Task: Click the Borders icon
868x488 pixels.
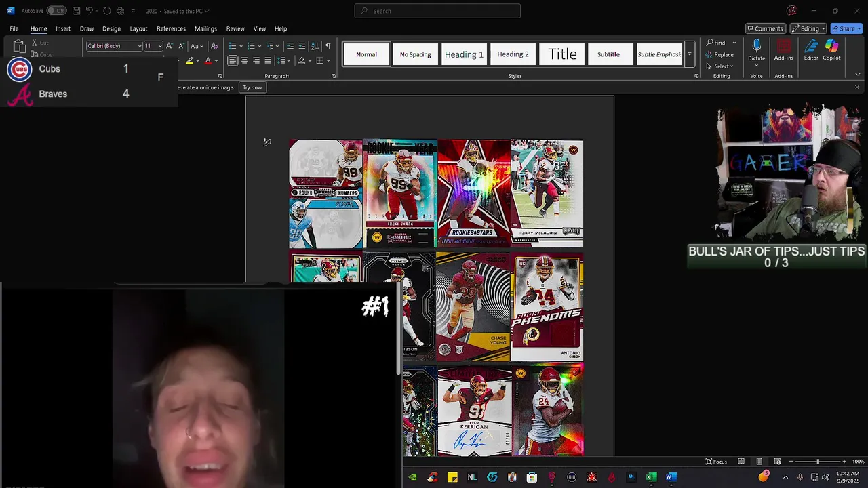Action: pyautogui.click(x=319, y=60)
